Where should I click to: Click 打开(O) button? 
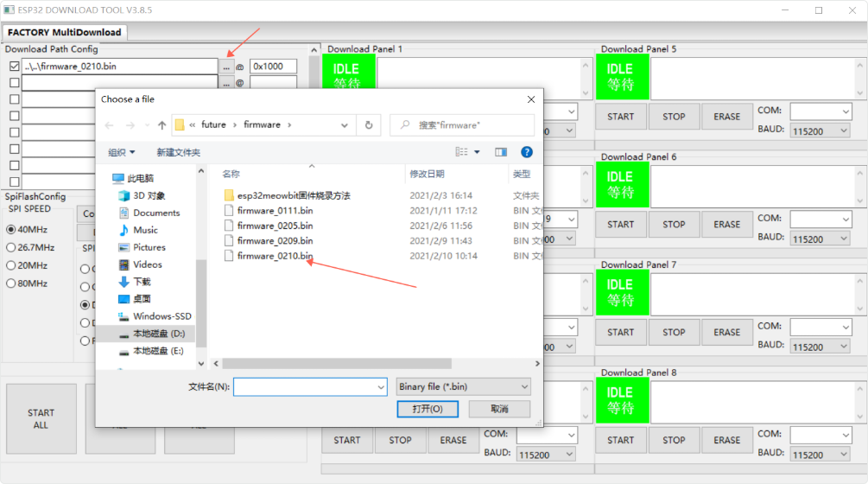click(428, 409)
